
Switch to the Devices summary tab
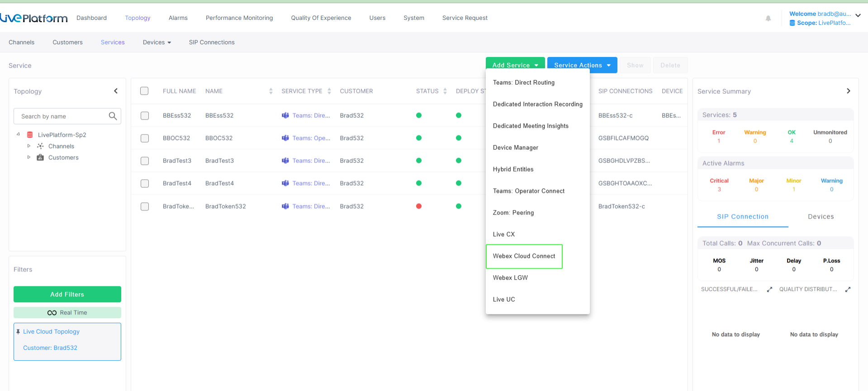[x=821, y=217]
